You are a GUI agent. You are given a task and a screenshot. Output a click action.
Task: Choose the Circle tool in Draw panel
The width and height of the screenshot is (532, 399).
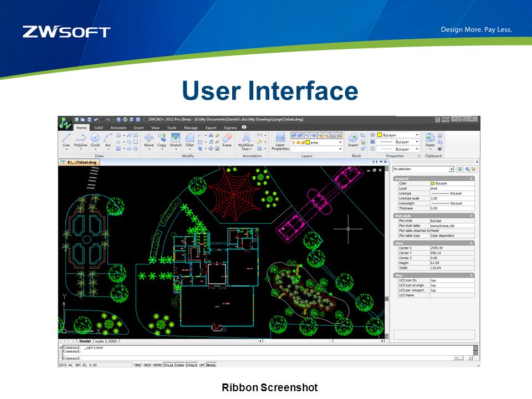pyautogui.click(x=95, y=140)
